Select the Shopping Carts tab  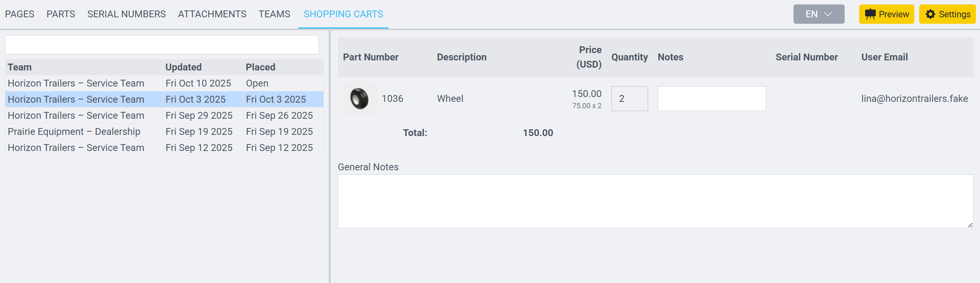click(343, 14)
